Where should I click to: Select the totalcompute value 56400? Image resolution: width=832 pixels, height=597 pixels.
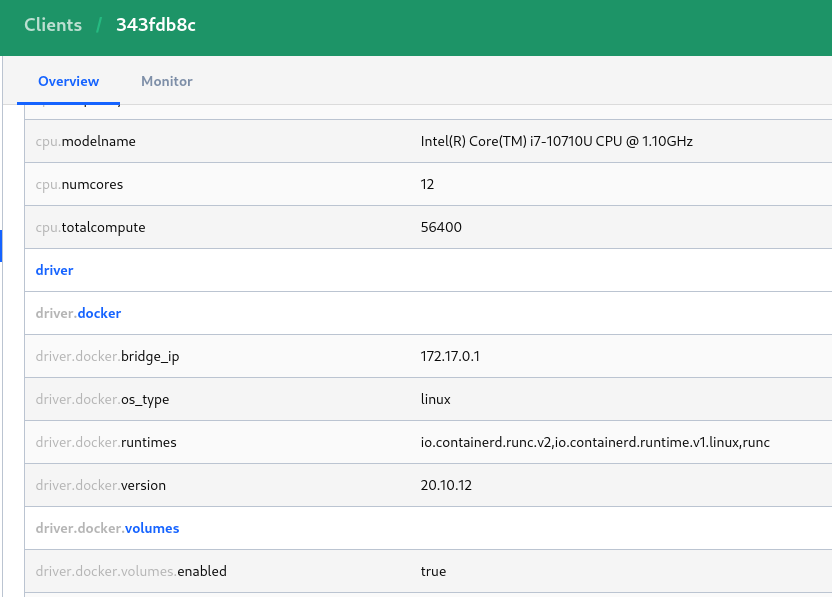(x=441, y=227)
